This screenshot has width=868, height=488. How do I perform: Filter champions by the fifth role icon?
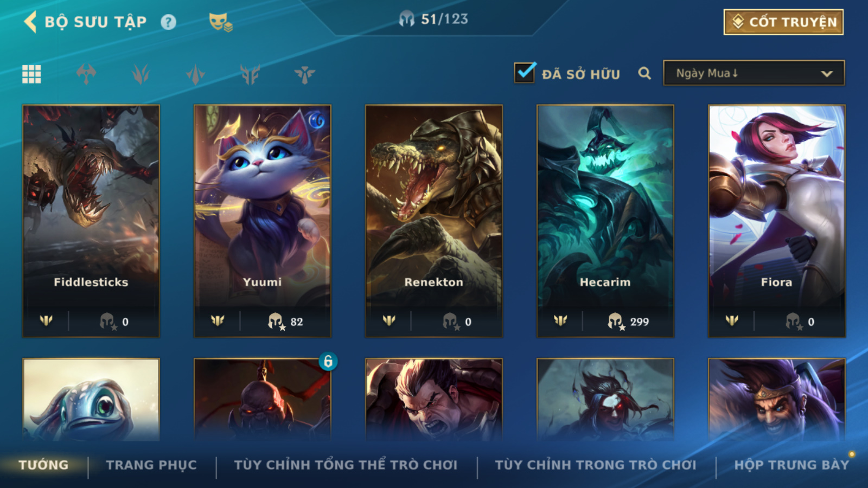tap(305, 74)
